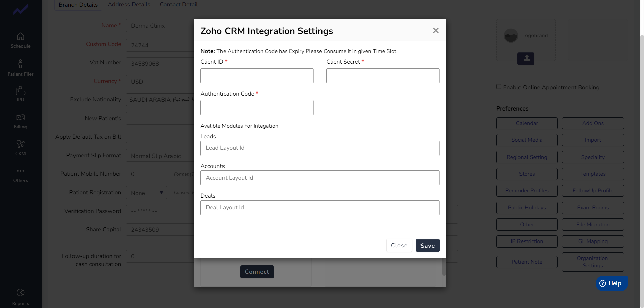The height and width of the screenshot is (308, 644).
Task: Open Exam Rooms preferences
Action: [593, 208]
